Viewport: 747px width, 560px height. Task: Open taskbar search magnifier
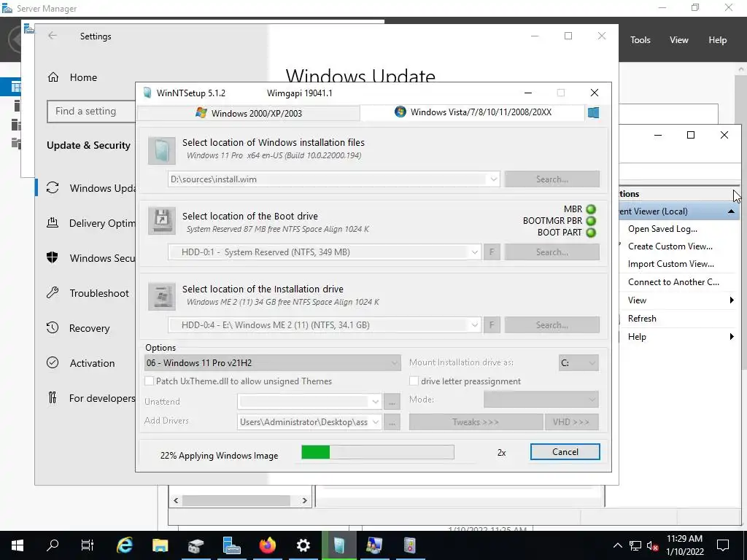(x=53, y=545)
